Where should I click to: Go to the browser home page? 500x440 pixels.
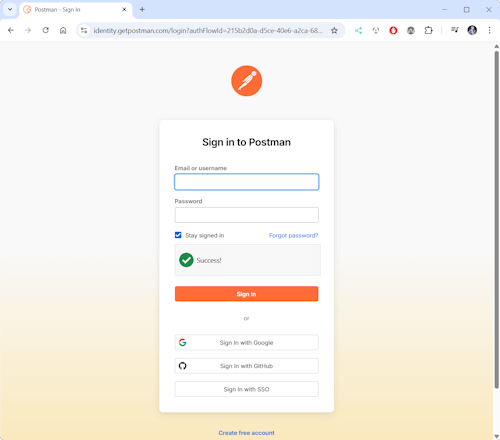click(63, 30)
